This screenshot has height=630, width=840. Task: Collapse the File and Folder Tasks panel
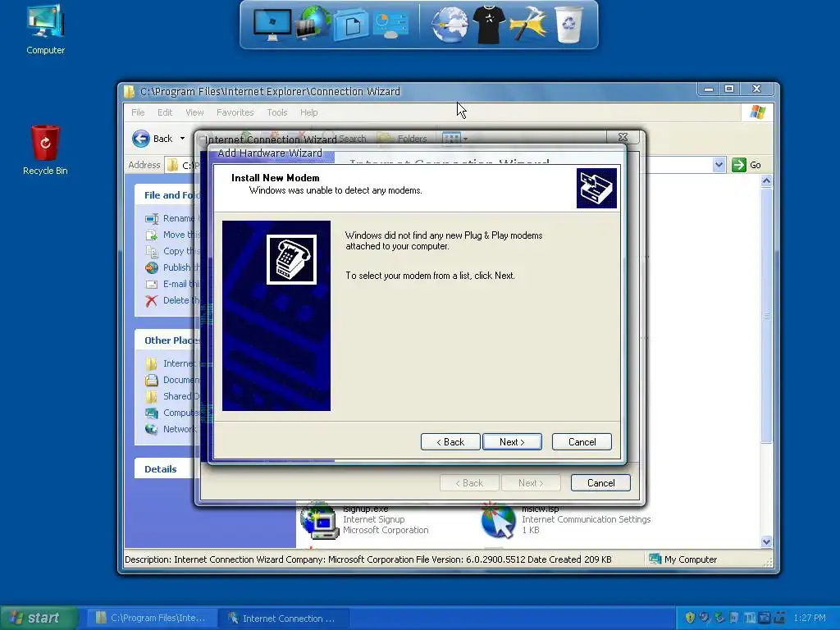point(167,195)
